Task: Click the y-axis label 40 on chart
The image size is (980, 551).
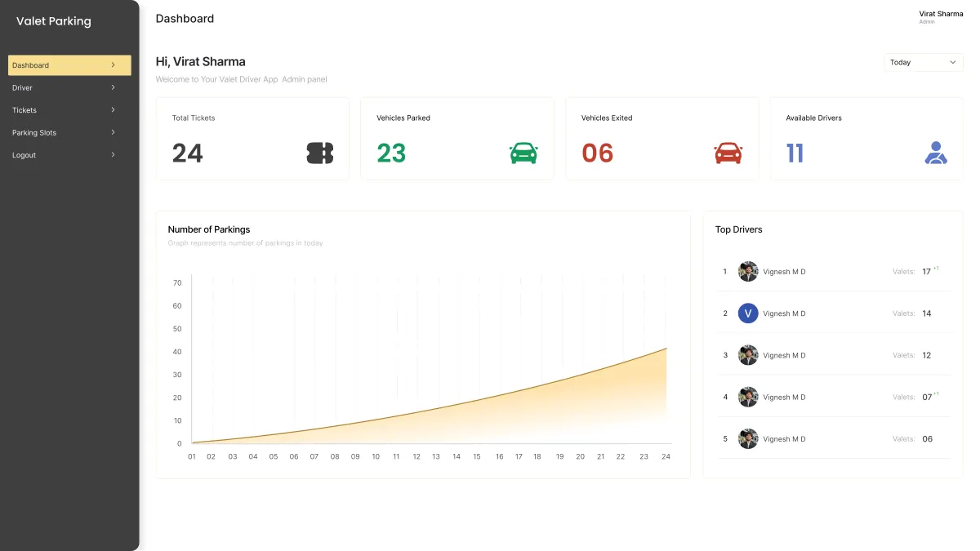Action: (x=177, y=352)
